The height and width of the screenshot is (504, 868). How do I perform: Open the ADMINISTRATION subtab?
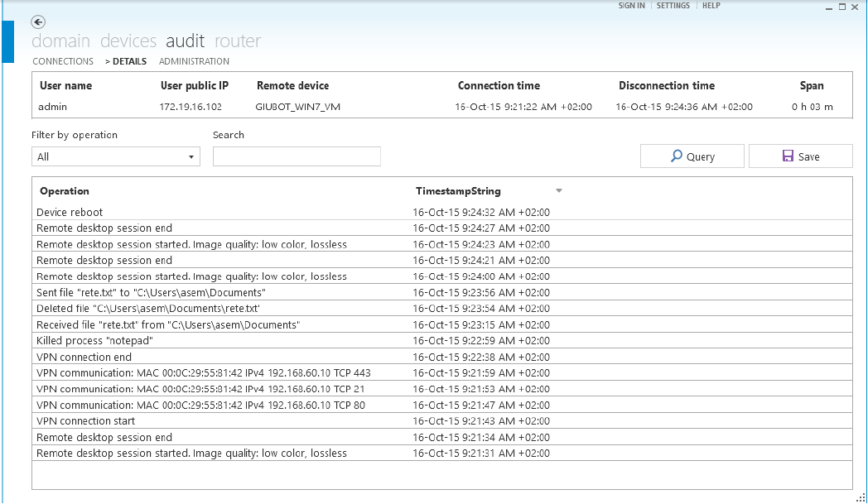click(x=194, y=61)
